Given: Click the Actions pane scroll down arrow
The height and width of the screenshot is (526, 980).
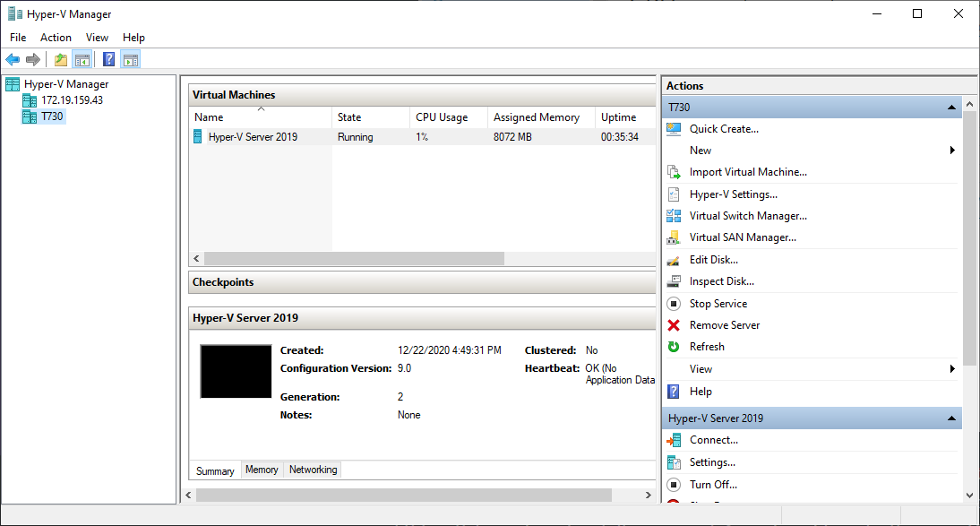Looking at the screenshot, I should point(969,496).
